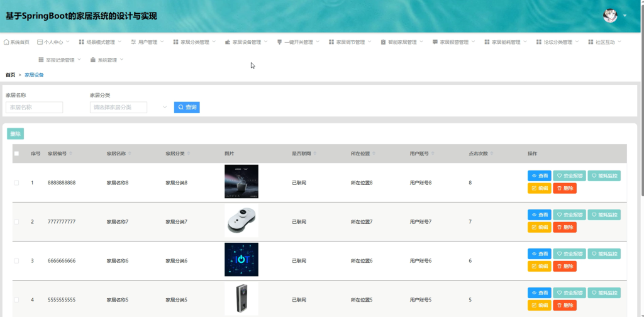Click the 首页 breadcrumb link
This screenshot has width=644, height=317.
pos(10,75)
